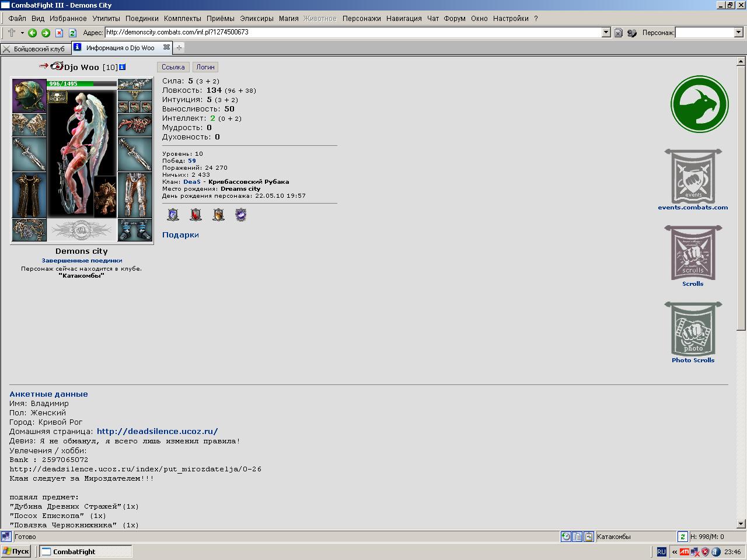Click the silver leggings slot
Viewport: 747px width, 560px height.
tap(135, 195)
